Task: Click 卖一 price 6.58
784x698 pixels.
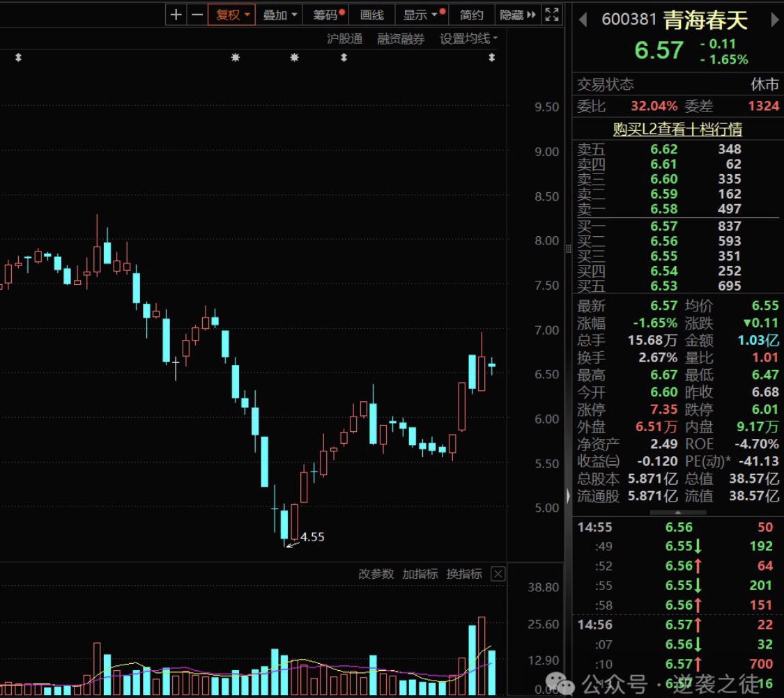Action: 664,209
